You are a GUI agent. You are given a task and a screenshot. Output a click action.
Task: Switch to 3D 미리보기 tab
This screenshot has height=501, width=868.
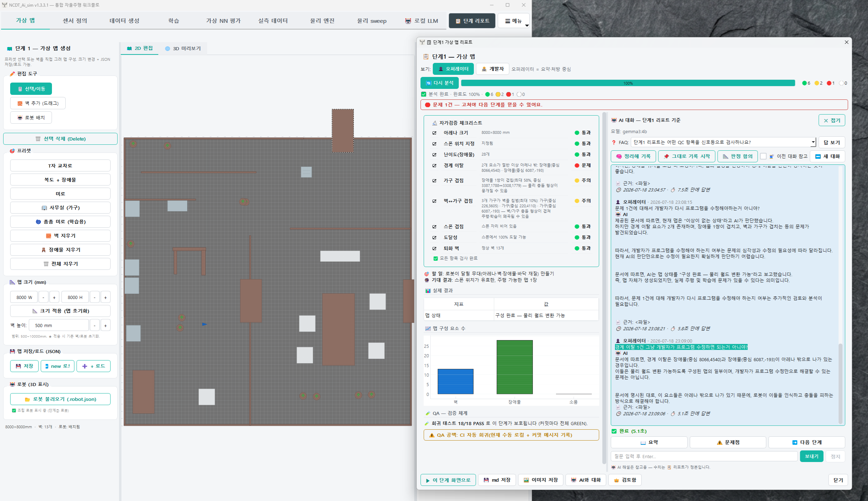coord(183,48)
